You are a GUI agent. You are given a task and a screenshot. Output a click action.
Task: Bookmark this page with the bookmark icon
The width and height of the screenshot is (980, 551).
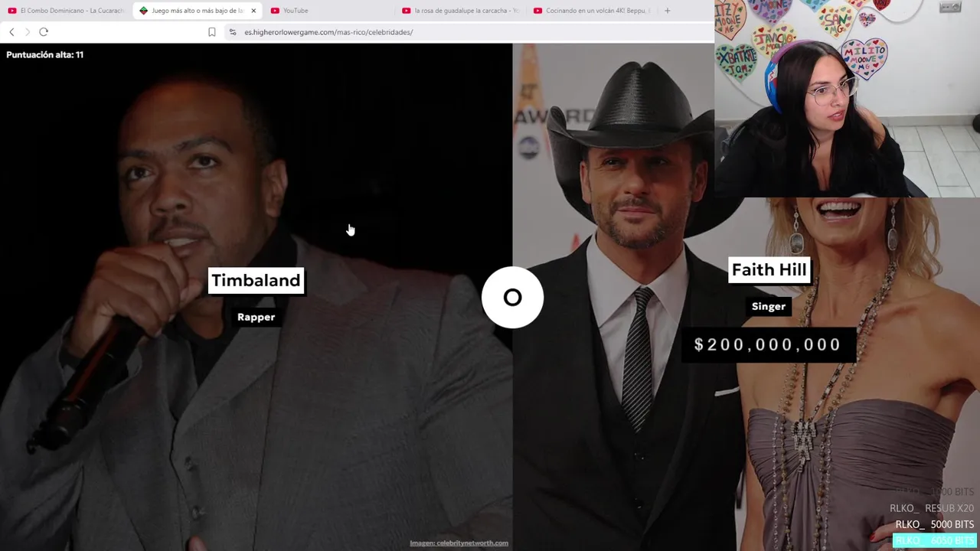pyautogui.click(x=212, y=32)
